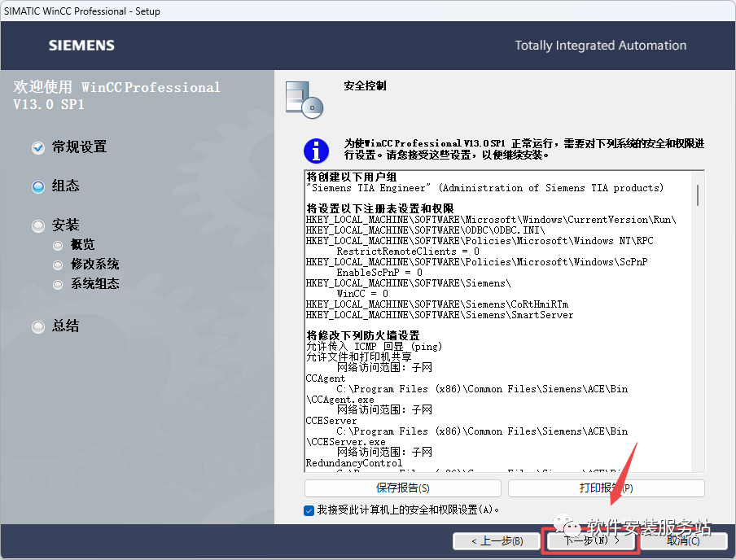Click heading 将设置以下注册表设置和权限
Screen dimensions: 736x560
[x=379, y=208]
